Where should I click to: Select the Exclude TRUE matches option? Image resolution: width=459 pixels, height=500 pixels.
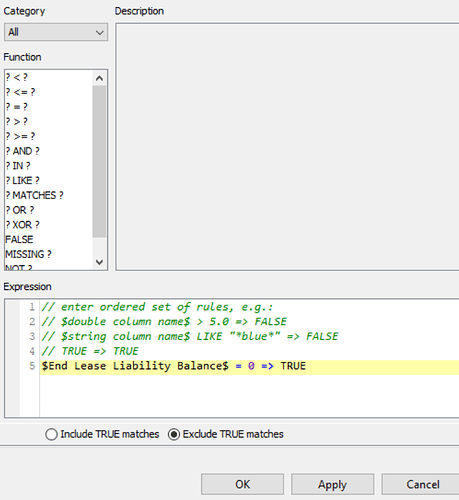[x=226, y=434]
